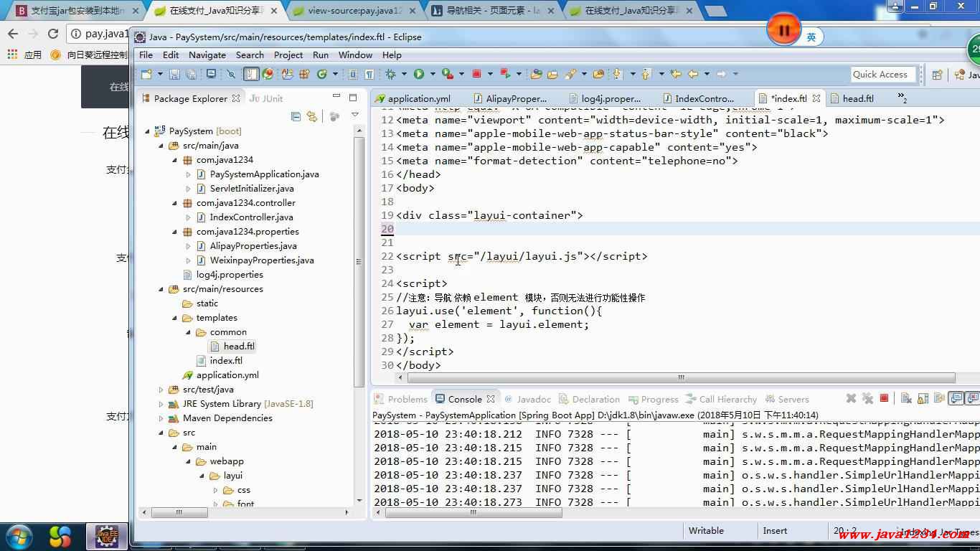980x551 pixels.
Task: Collapse the com.java1234.controller package
Action: (175, 203)
